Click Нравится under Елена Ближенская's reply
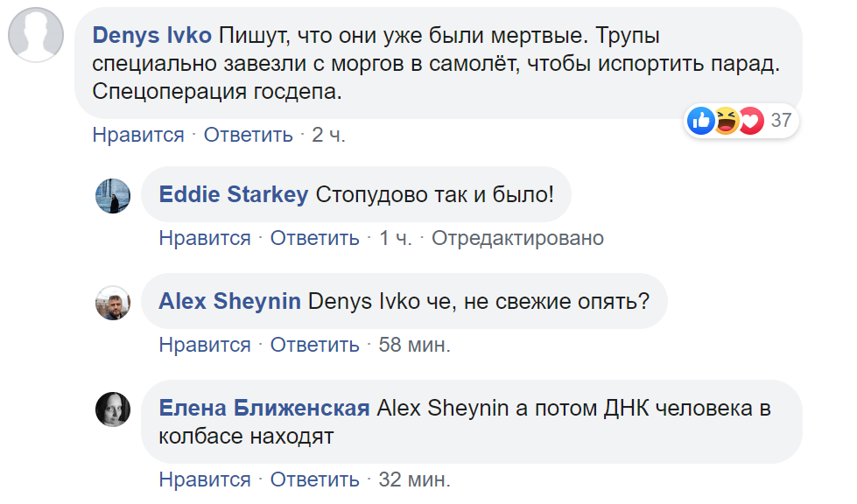The height and width of the screenshot is (504, 857). point(205,479)
